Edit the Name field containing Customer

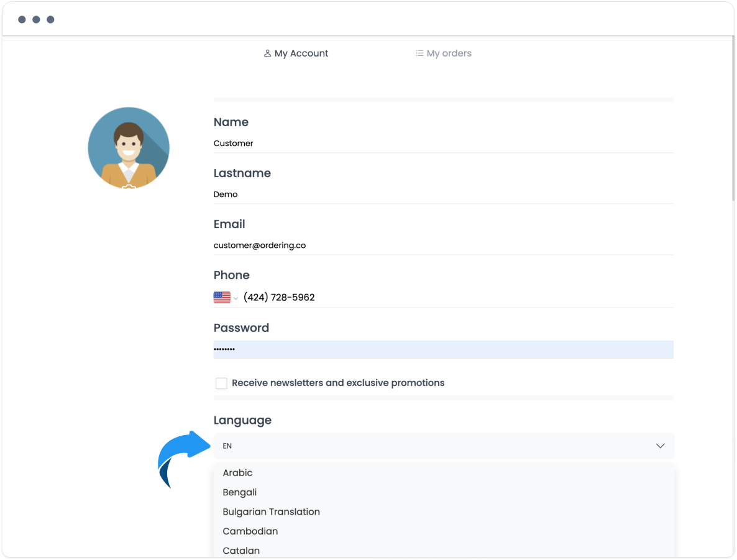443,144
